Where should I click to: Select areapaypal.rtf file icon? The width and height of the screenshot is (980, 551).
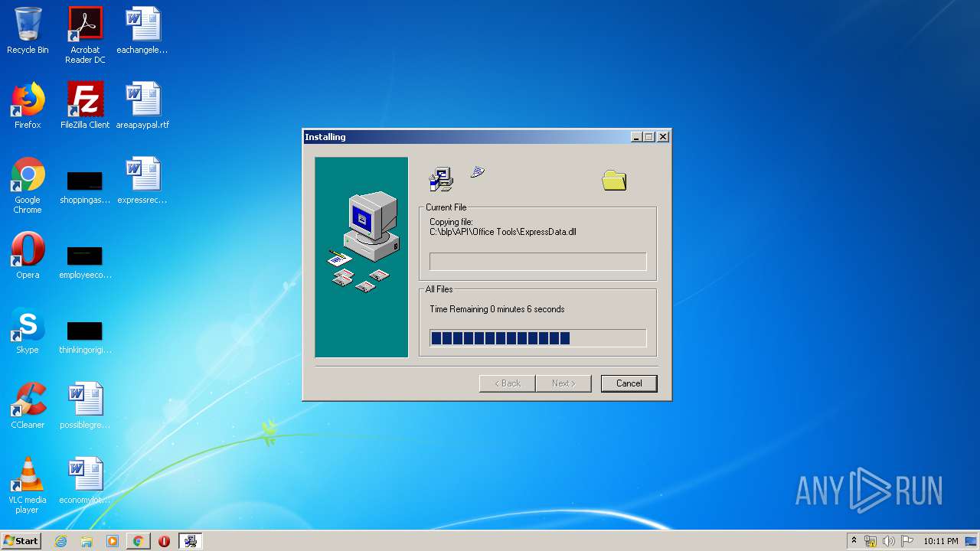pyautogui.click(x=142, y=106)
